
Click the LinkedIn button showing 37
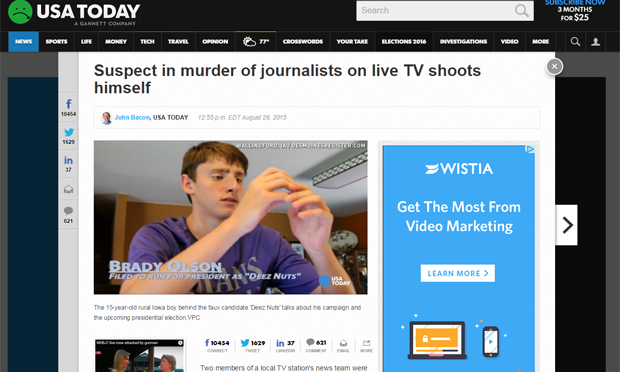click(x=285, y=345)
